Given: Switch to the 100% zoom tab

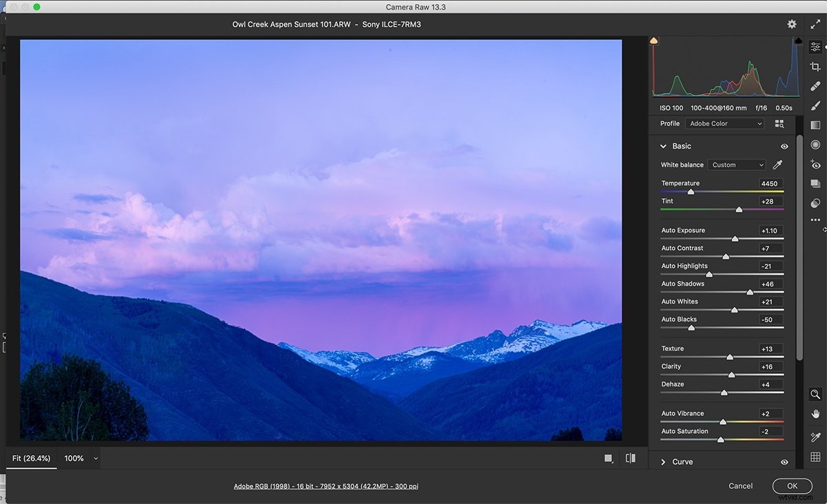Looking at the screenshot, I should [74, 458].
